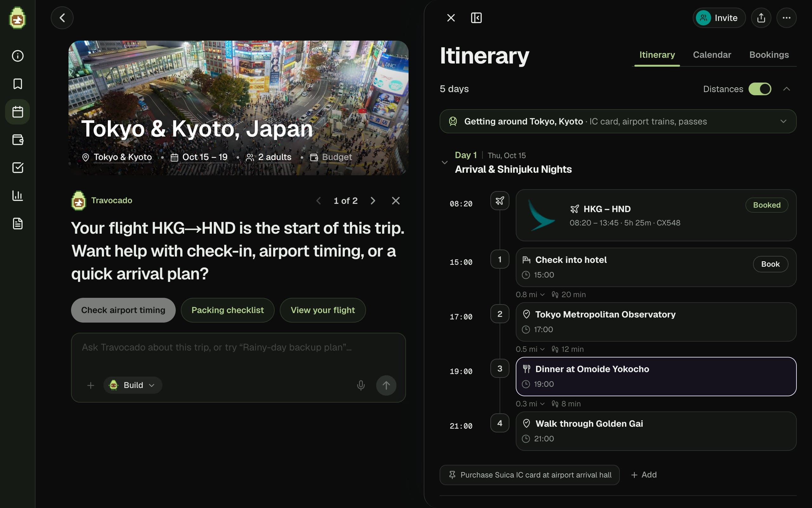The image size is (812, 508).
Task: Select the calendar itinerary sidebar icon
Action: (x=17, y=111)
